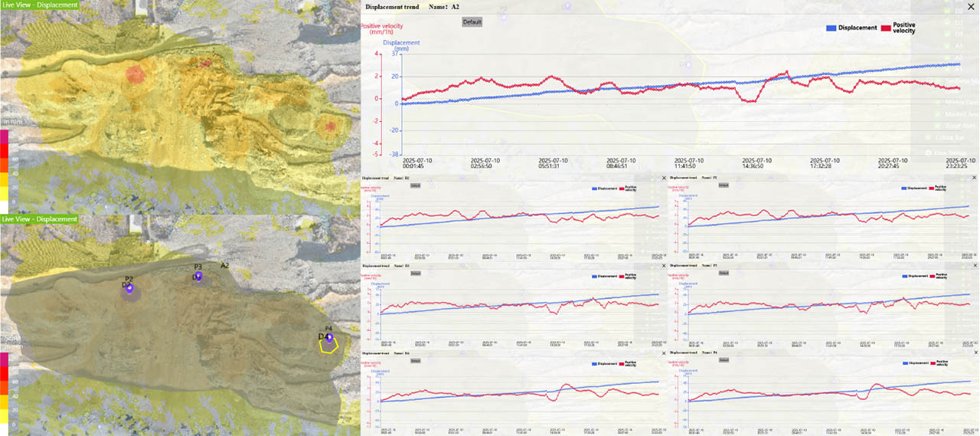Click the magenta swatch in lower scale bar
980x436 pixels.
coord(4,360)
